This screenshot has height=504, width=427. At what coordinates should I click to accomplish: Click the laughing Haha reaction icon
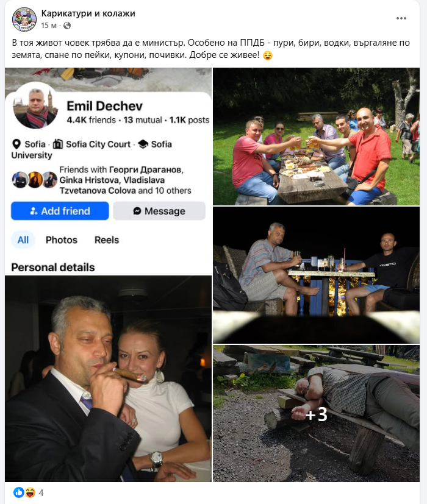[30, 492]
